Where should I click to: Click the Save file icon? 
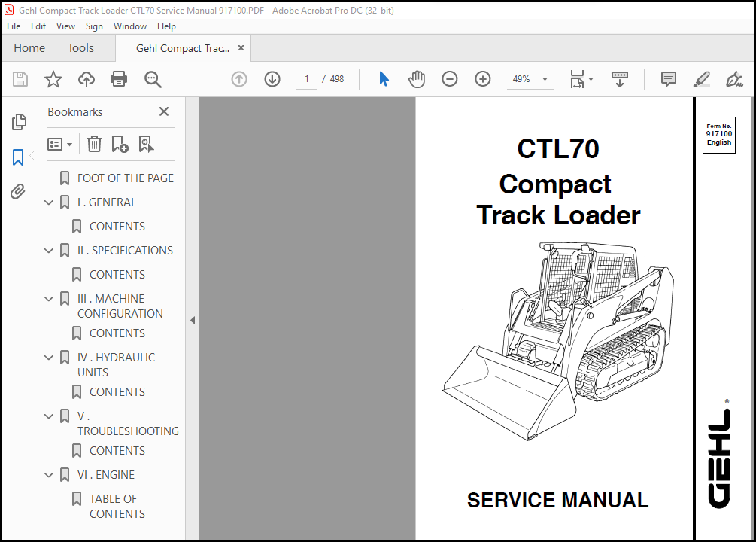click(20, 79)
